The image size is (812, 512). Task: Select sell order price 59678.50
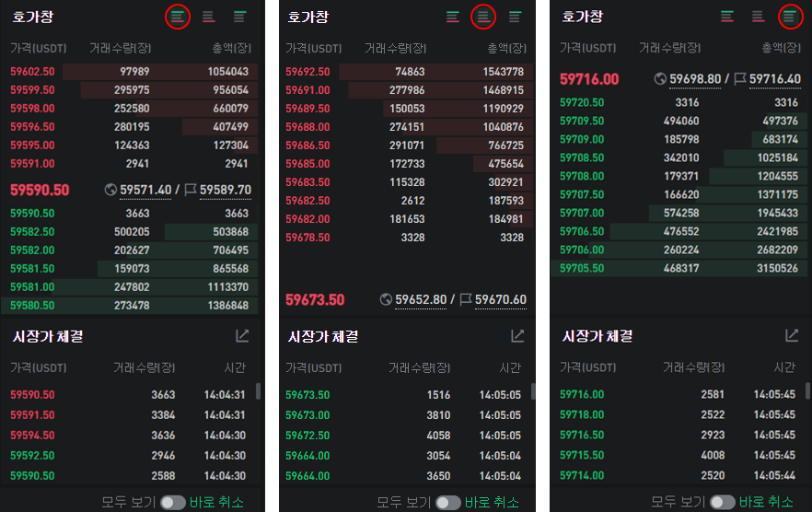pyautogui.click(x=307, y=238)
